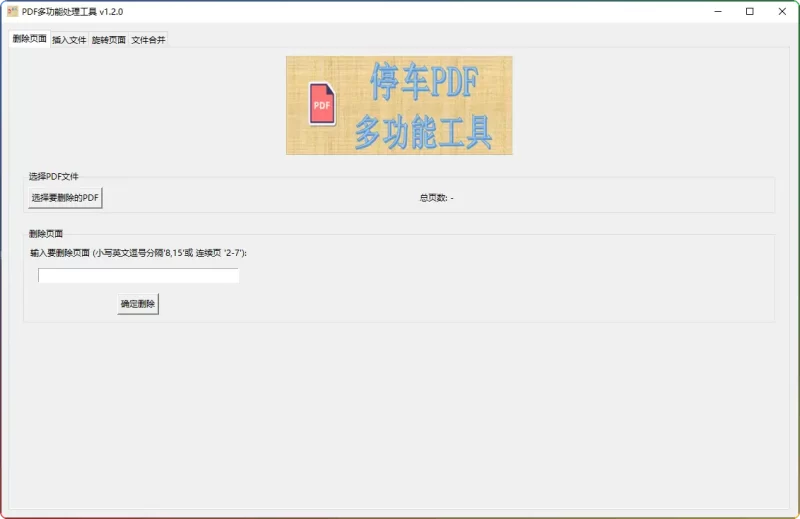Screen dimensions: 800x519
Task: Click the window title PDF多功能处理工具 v1.2.0
Action: tap(72, 12)
